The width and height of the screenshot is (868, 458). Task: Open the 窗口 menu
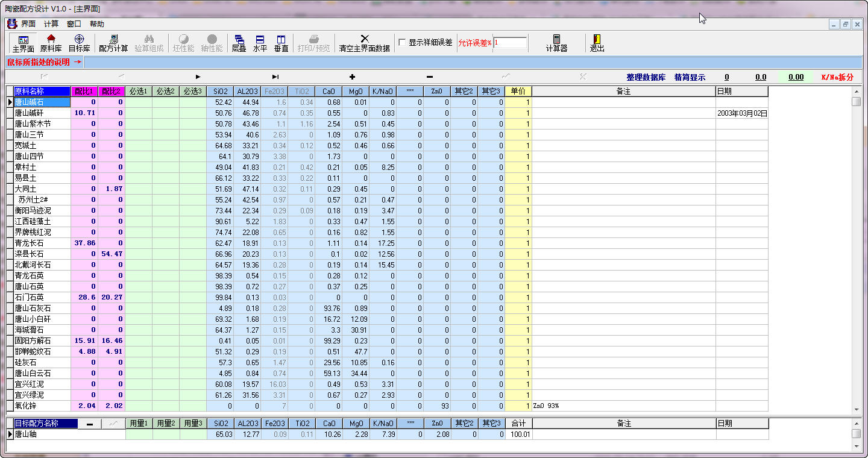pyautogui.click(x=74, y=24)
